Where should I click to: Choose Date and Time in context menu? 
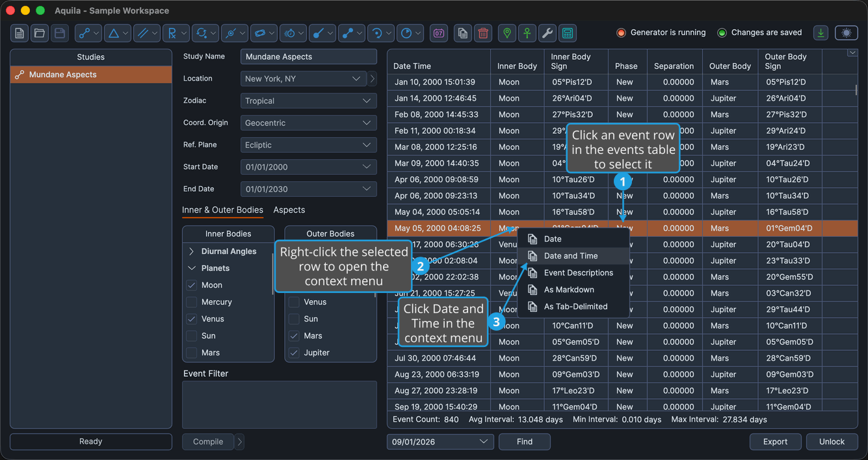click(573, 256)
